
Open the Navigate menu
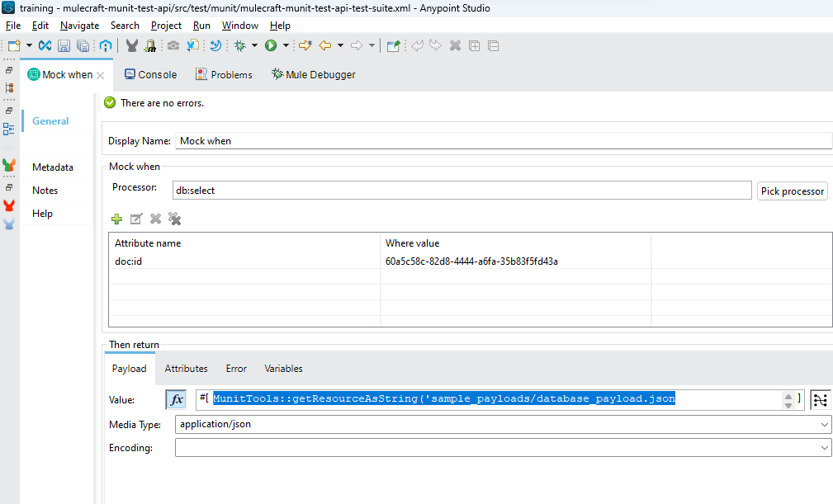tap(79, 26)
